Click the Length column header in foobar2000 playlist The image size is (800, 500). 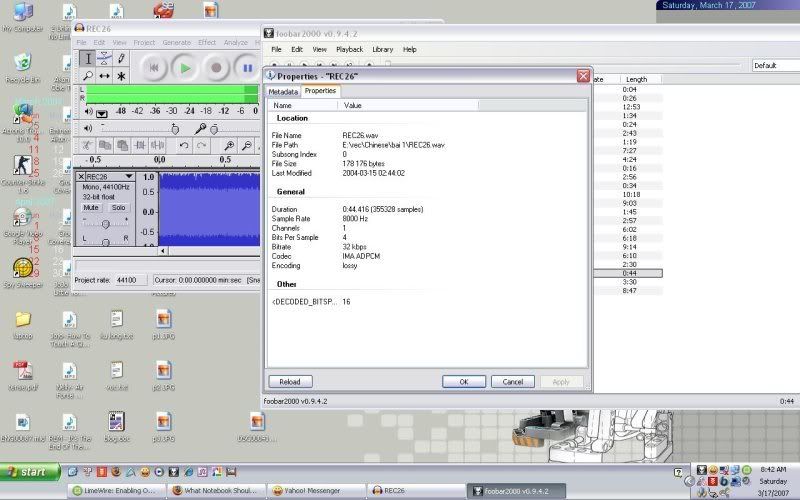pos(640,79)
